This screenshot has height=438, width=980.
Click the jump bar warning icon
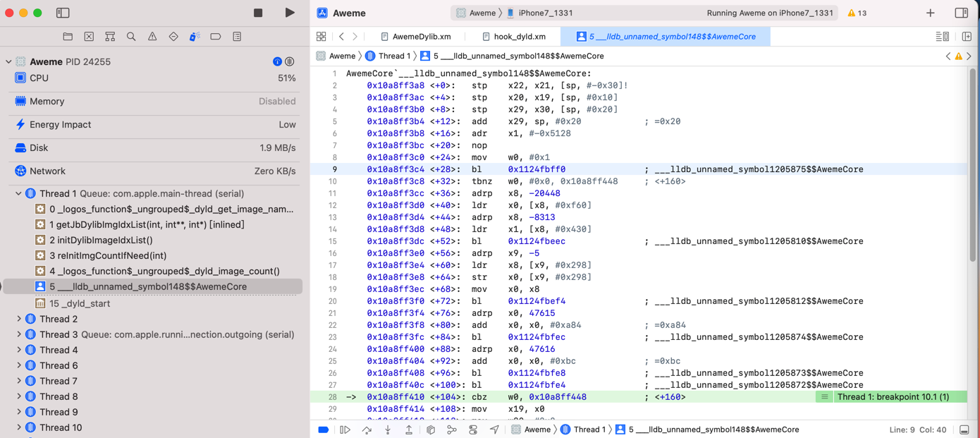pyautogui.click(x=959, y=56)
